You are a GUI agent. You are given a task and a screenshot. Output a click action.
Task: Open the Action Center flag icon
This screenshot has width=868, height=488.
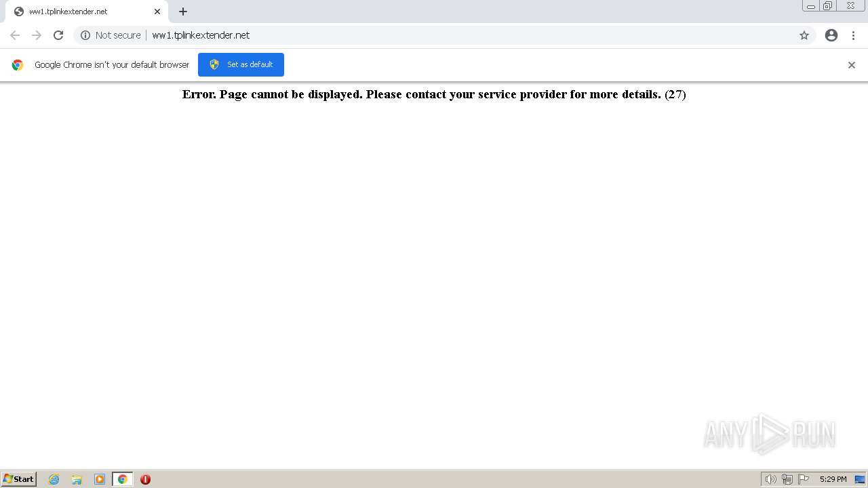(x=804, y=479)
